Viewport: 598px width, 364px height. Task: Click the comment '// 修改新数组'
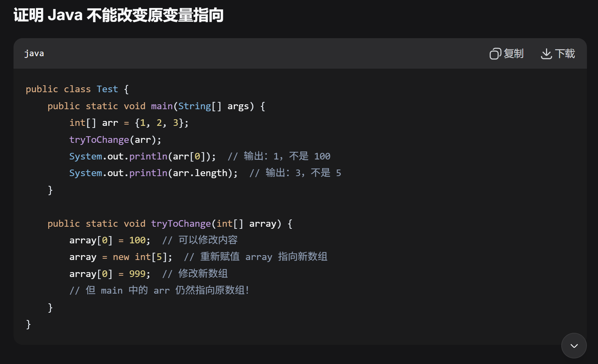[x=195, y=274]
